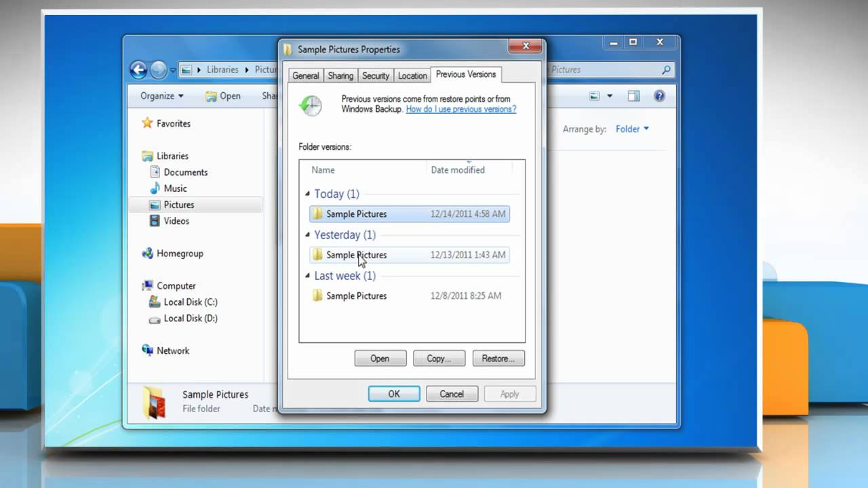Open the Organize menu
This screenshot has width=868, height=488.
161,96
